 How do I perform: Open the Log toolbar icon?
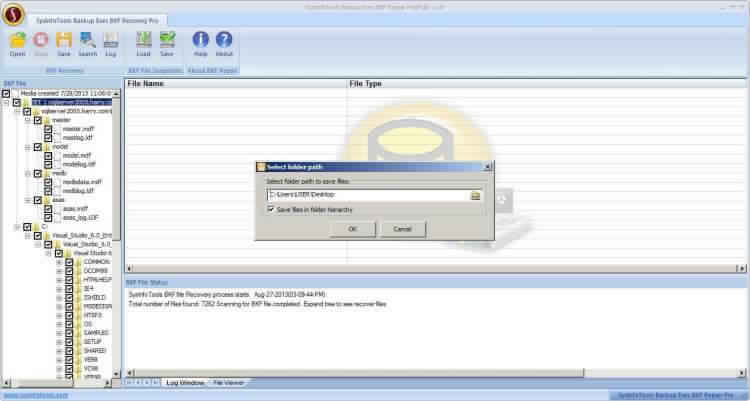[110, 41]
